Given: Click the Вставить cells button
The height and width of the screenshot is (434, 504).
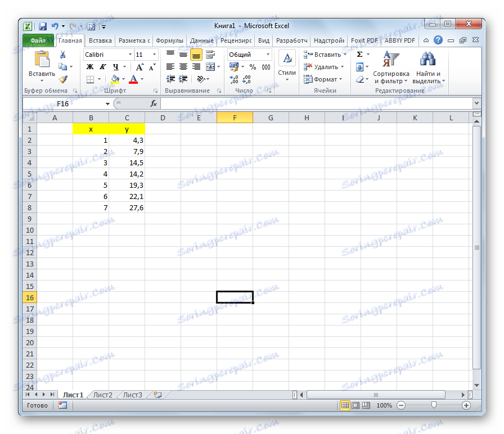Looking at the screenshot, I should 325,55.
